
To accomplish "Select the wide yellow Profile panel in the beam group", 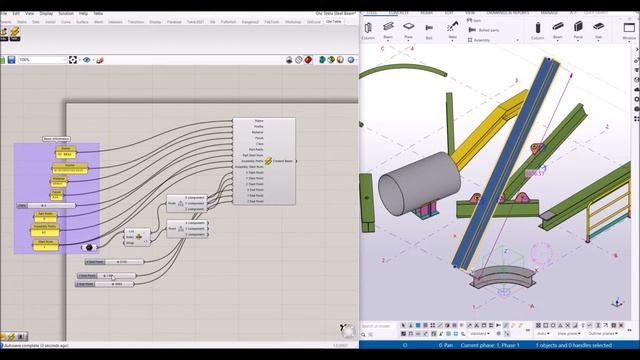I will [70, 168].
